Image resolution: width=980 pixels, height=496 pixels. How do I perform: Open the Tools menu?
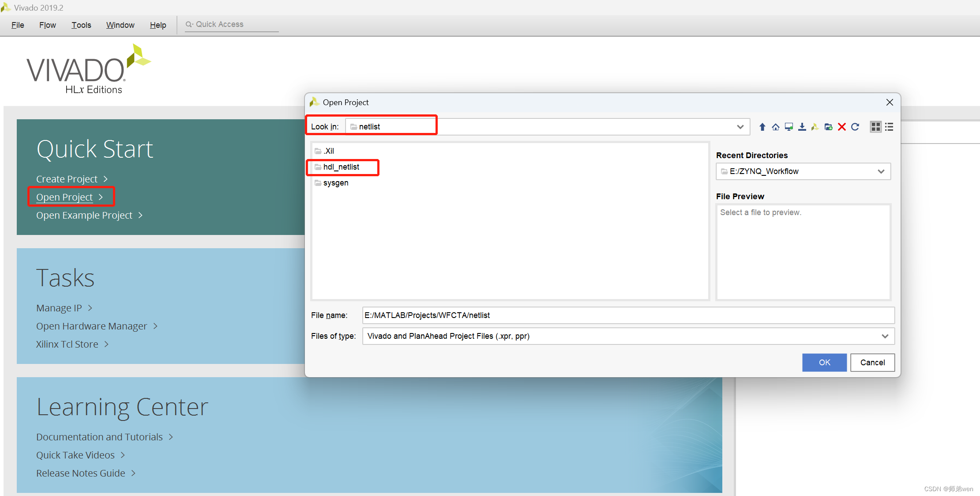tap(81, 25)
